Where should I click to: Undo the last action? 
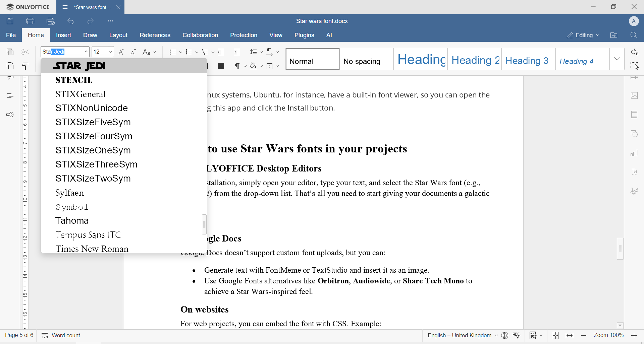click(70, 21)
